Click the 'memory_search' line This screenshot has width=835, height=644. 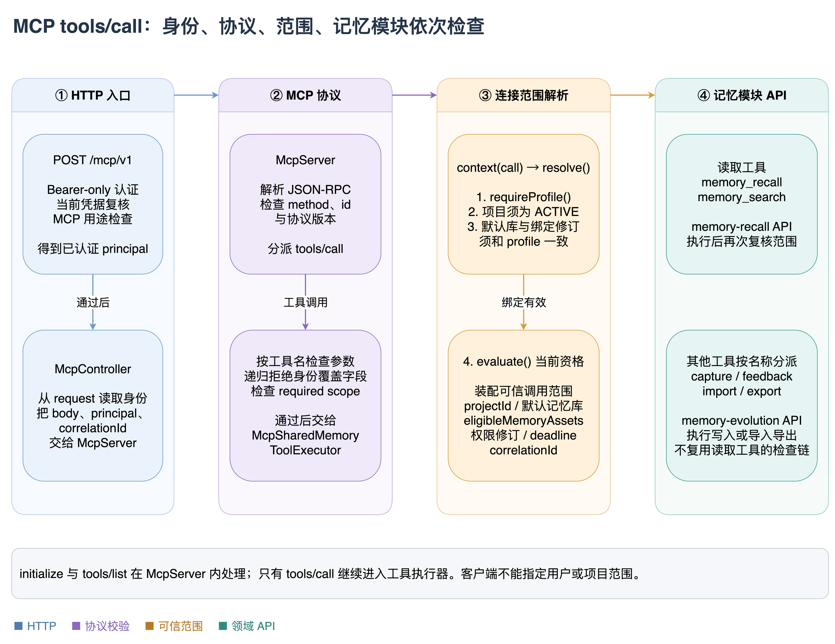pyautogui.click(x=741, y=197)
